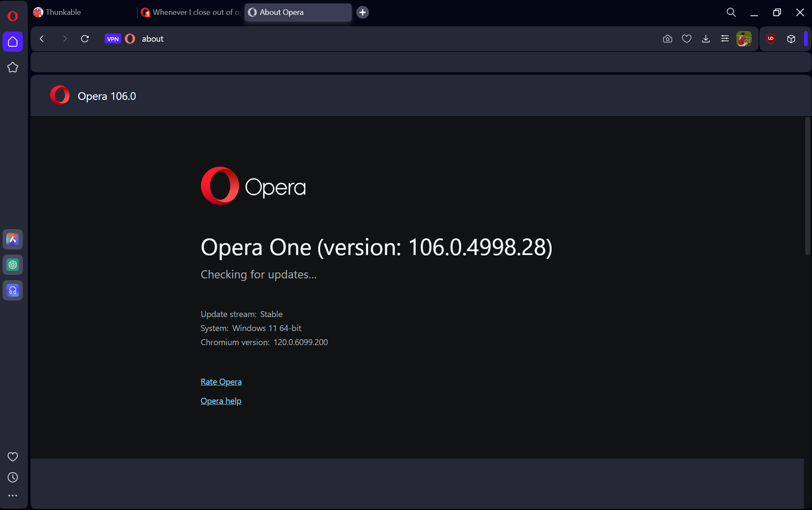This screenshot has width=812, height=510.
Task: Open the Player headphones sidebar icon
Action: click(x=13, y=291)
